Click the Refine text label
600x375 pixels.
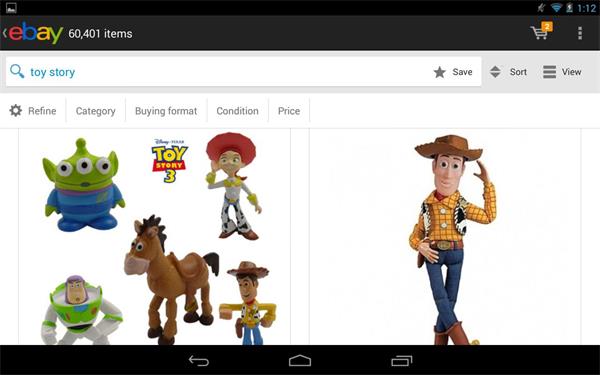(42, 111)
